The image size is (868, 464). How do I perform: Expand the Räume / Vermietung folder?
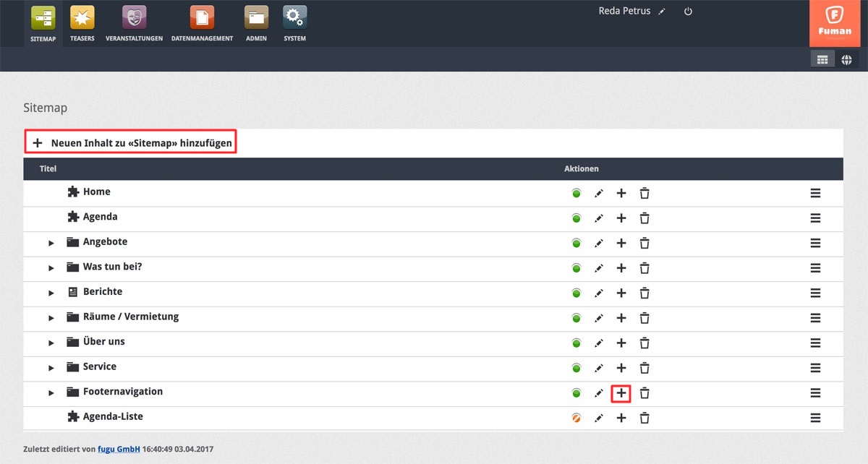[x=51, y=318]
